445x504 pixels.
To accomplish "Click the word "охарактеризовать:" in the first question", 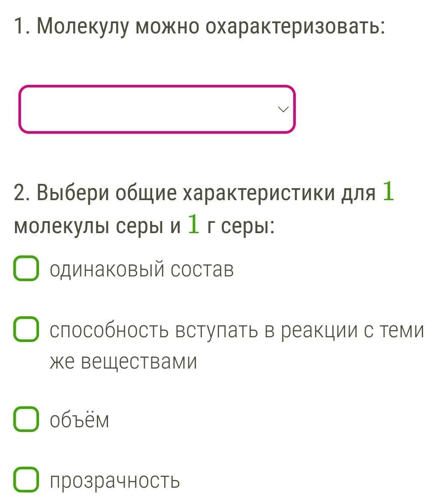I will tap(295, 27).
